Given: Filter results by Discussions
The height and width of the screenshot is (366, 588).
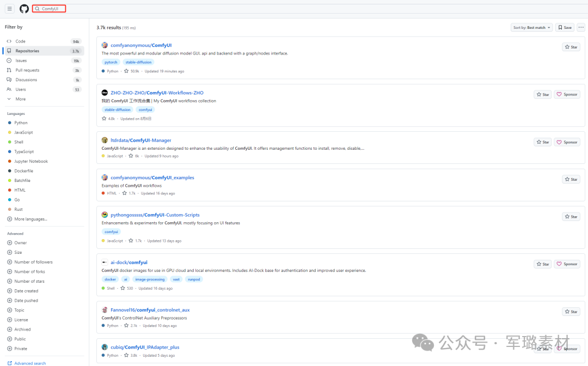Looking at the screenshot, I should [x=44, y=80].
